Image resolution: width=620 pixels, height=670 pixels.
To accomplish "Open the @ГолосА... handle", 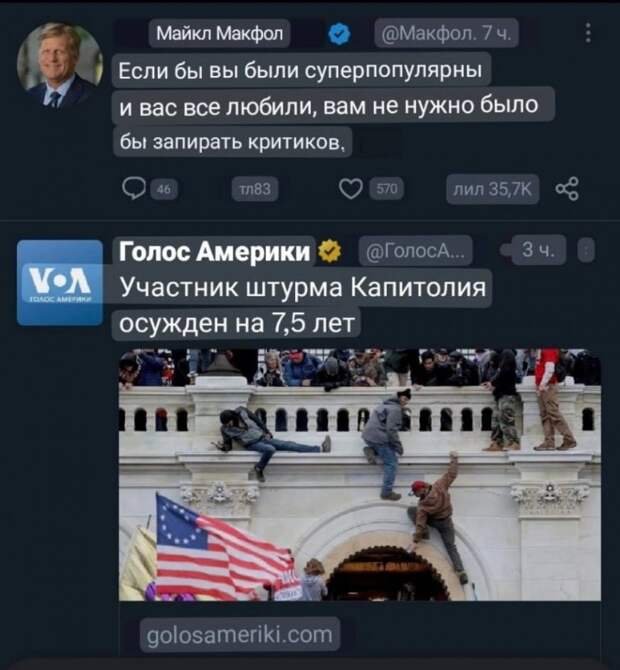I will 416,251.
